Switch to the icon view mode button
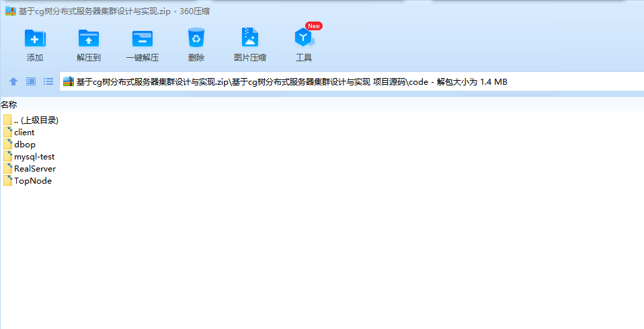644x329 pixels. pos(31,81)
